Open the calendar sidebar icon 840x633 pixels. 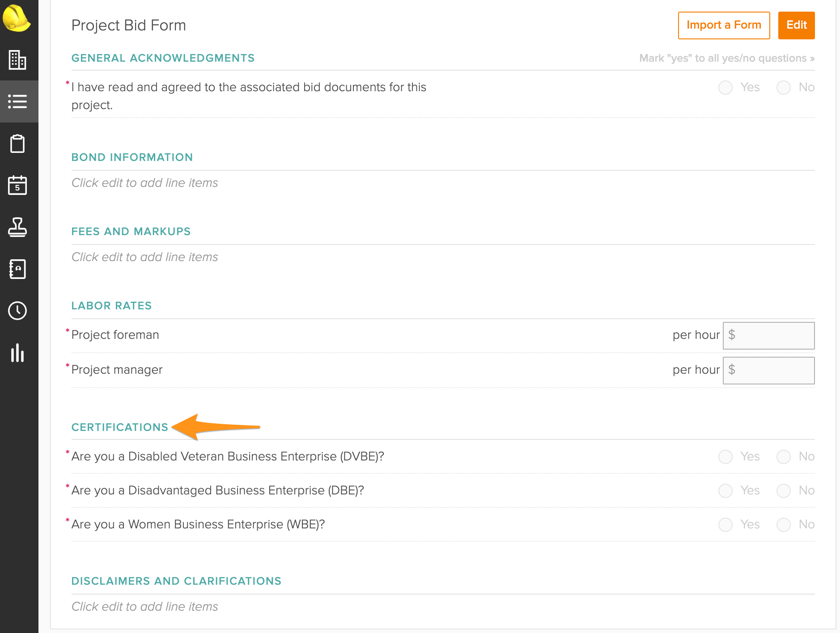tap(17, 185)
